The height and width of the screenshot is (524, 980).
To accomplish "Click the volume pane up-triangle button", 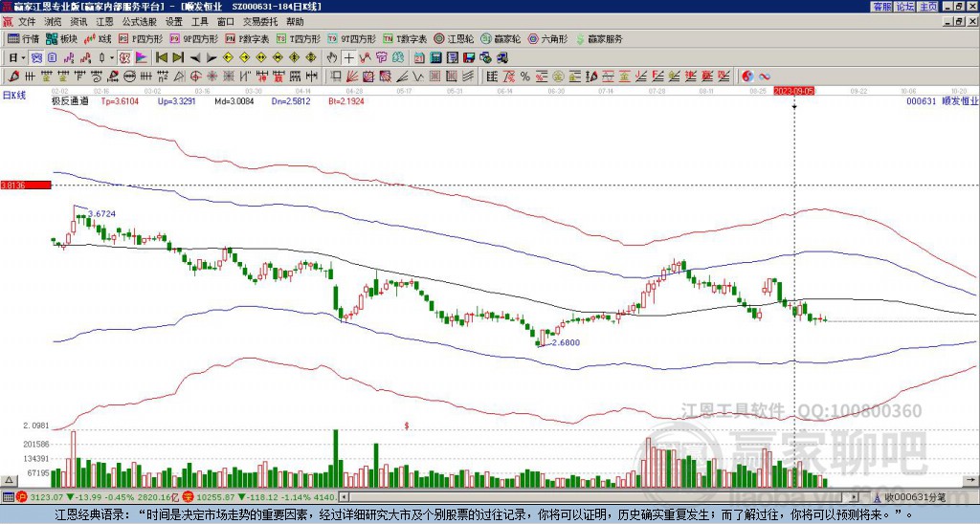I will coord(9,481).
